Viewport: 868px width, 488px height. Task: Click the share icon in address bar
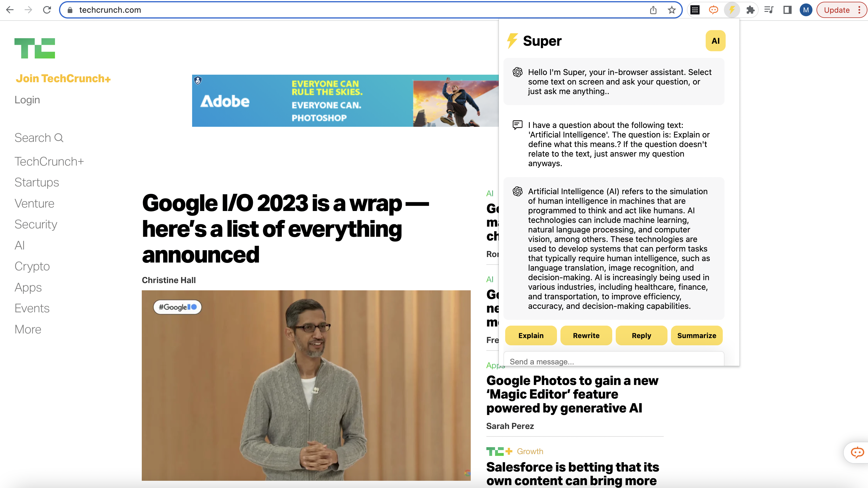pos(653,10)
